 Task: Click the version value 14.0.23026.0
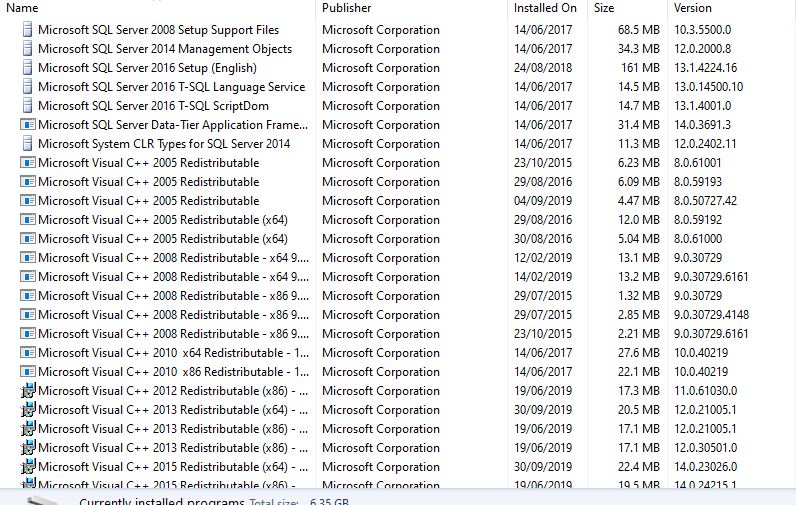click(x=706, y=467)
